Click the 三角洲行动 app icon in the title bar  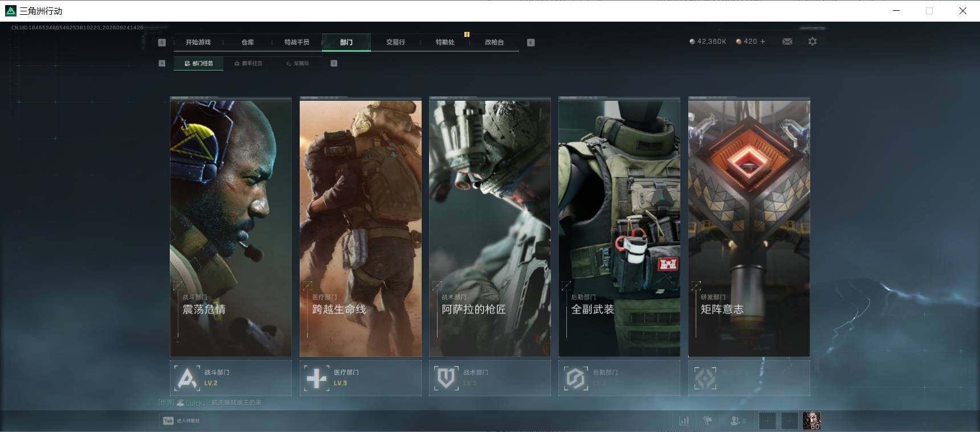click(11, 11)
